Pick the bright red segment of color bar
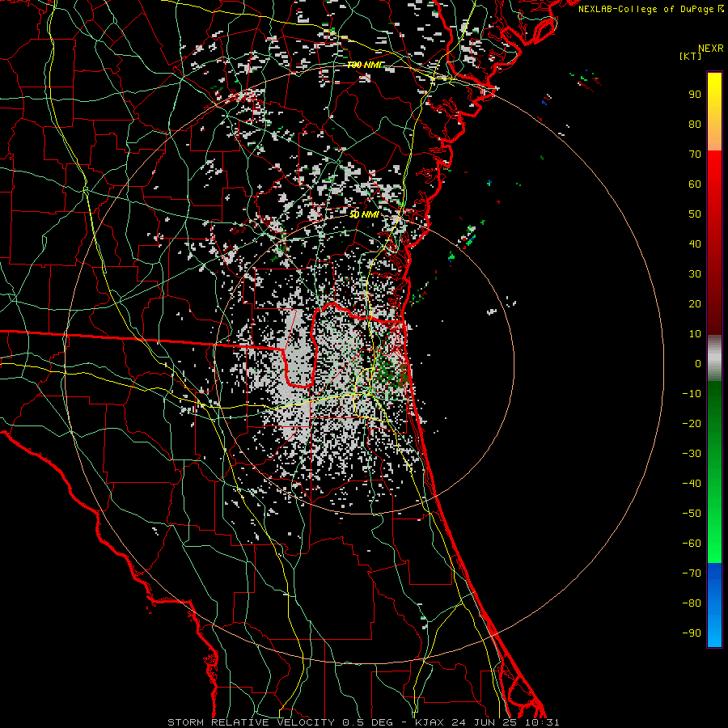 (x=714, y=176)
